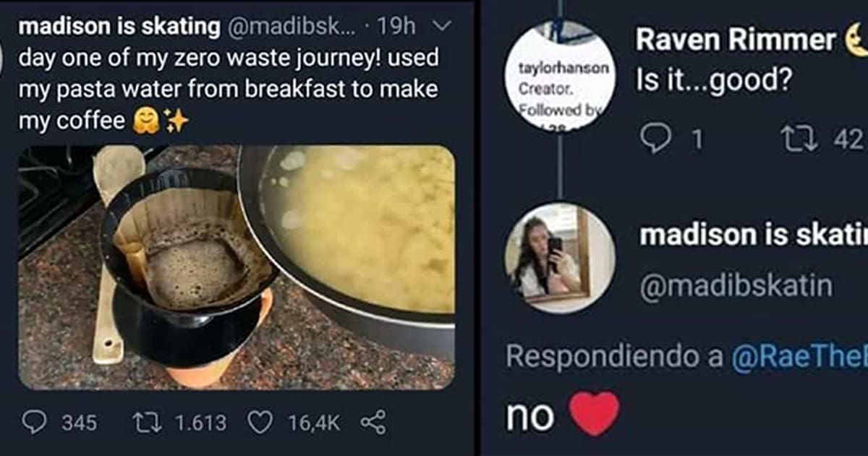Tap the share icon under the tweet
Viewport: 868px width, 456px height.
[x=373, y=422]
